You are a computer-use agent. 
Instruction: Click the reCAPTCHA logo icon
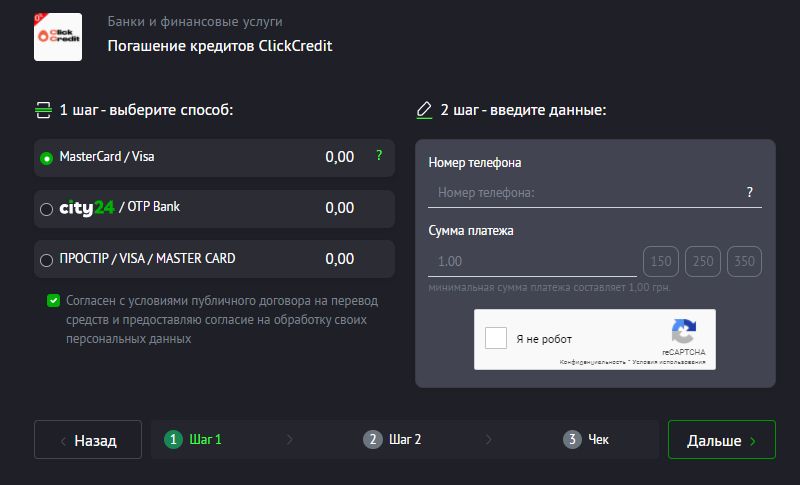tap(683, 333)
